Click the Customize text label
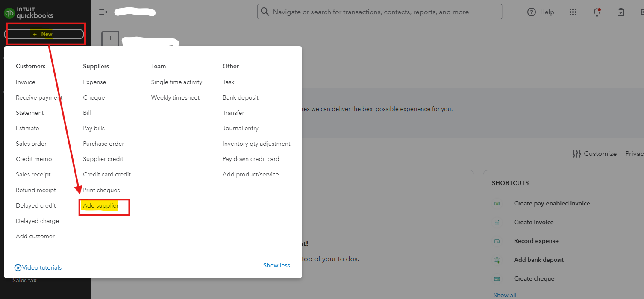 tap(600, 154)
